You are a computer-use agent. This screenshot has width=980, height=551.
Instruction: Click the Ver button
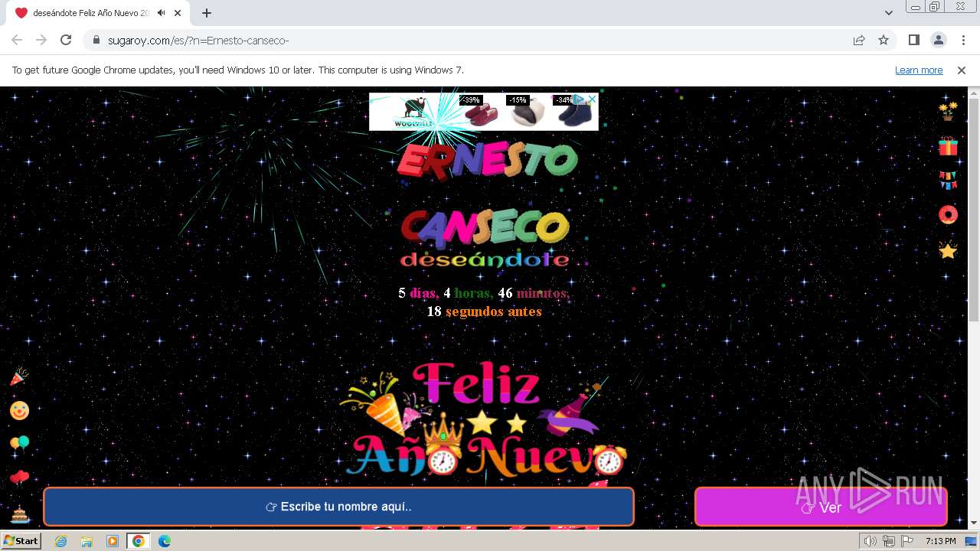[821, 507]
